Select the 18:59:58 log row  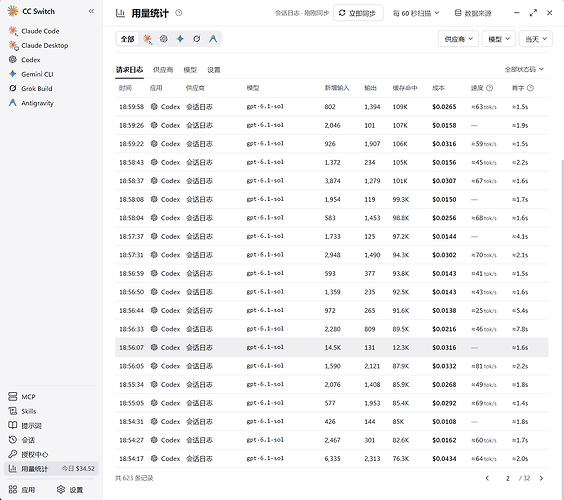coord(332,107)
